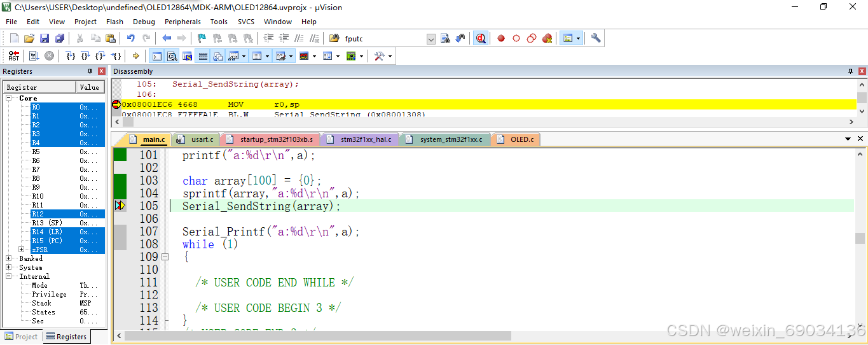868x345 pixels.
Task: Run the program
Action: coord(34,56)
